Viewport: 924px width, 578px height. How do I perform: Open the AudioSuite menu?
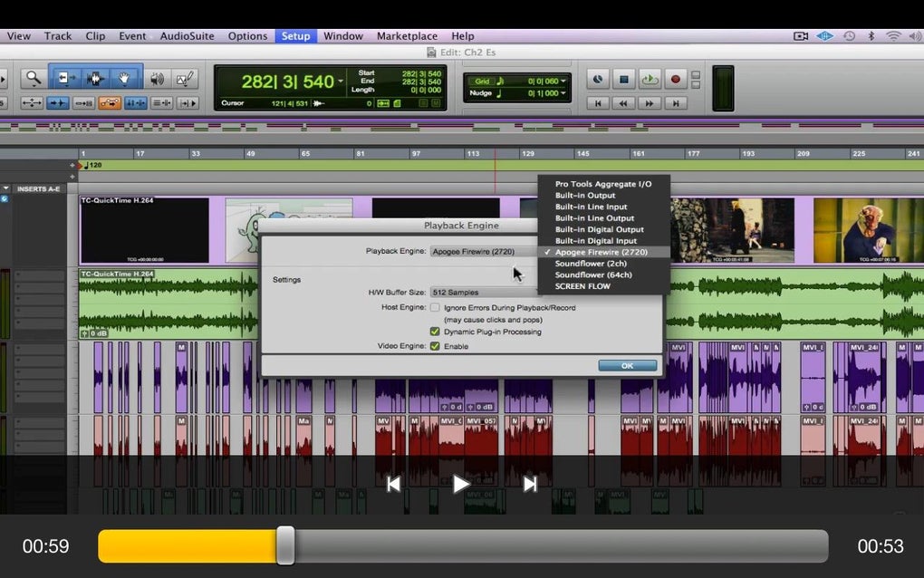coord(187,36)
